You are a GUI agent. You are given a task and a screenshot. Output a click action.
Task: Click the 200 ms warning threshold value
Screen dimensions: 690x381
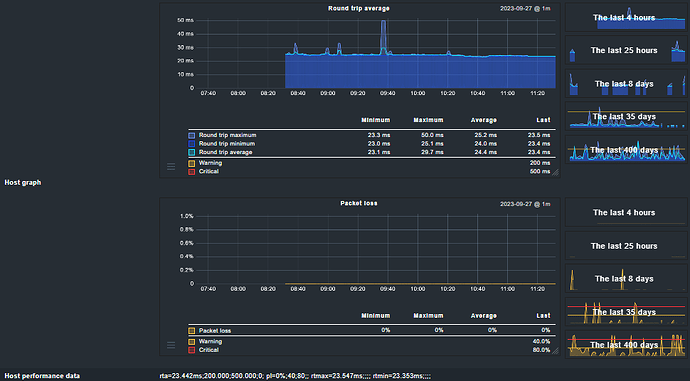click(x=540, y=163)
